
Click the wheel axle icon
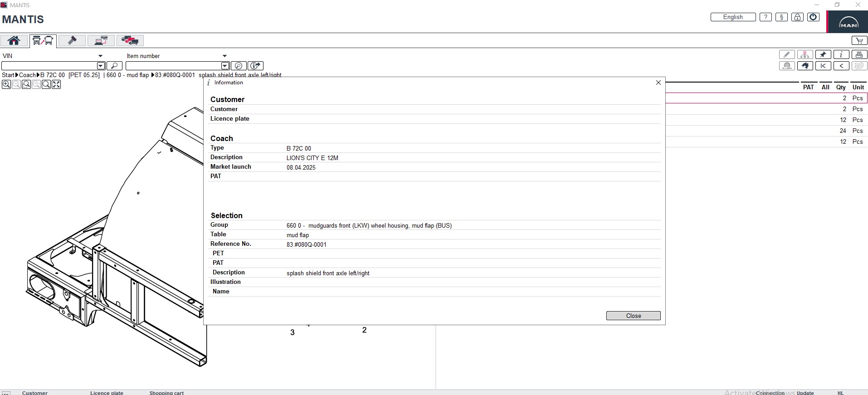pyautogui.click(x=787, y=66)
